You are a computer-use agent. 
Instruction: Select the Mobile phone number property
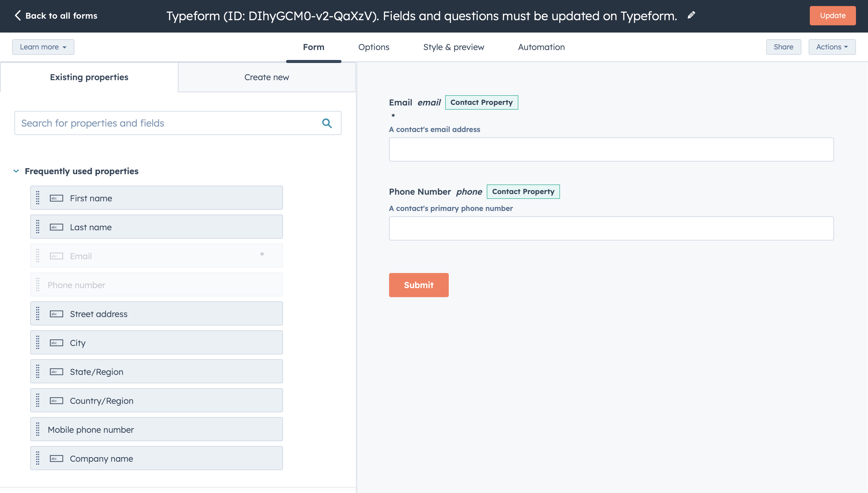[156, 429]
